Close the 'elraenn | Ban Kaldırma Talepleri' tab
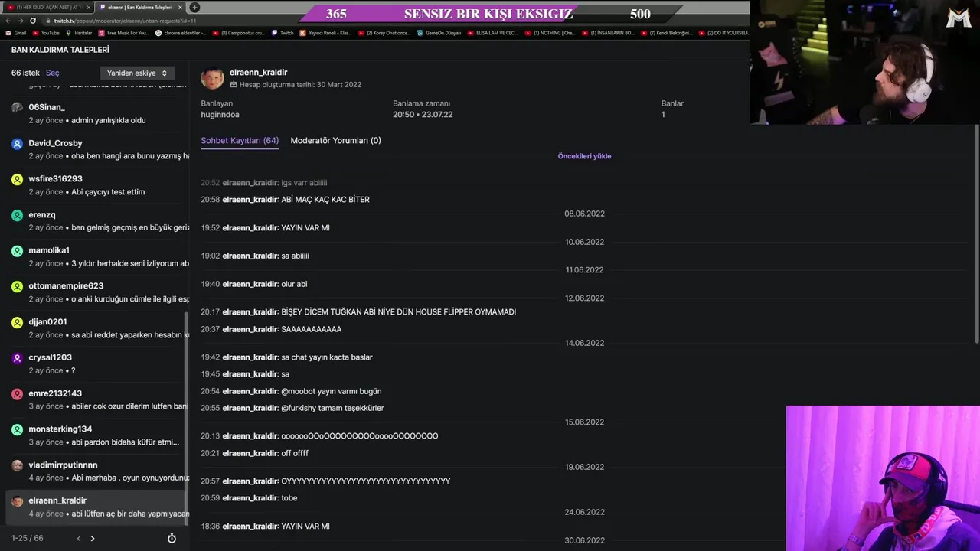980x551 pixels. [180, 7]
